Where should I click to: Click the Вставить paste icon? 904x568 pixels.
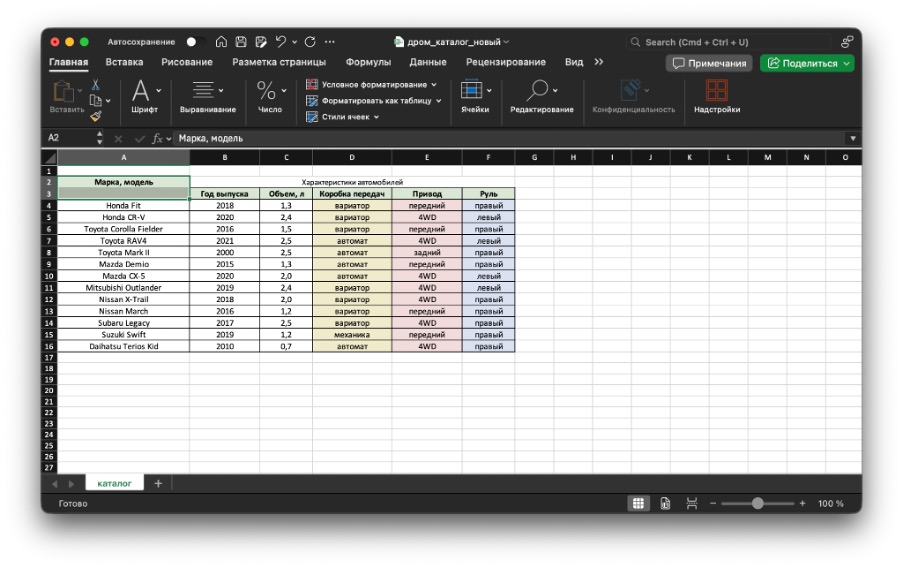click(63, 92)
